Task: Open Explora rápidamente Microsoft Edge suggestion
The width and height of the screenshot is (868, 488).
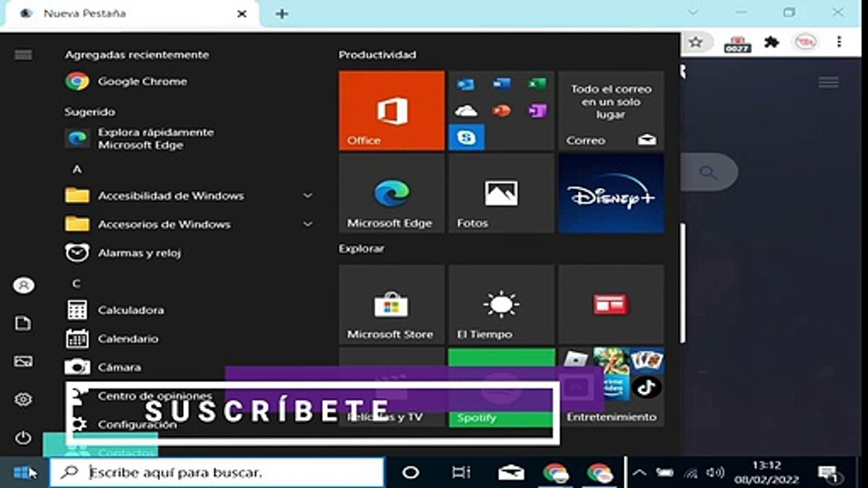Action: (190, 138)
